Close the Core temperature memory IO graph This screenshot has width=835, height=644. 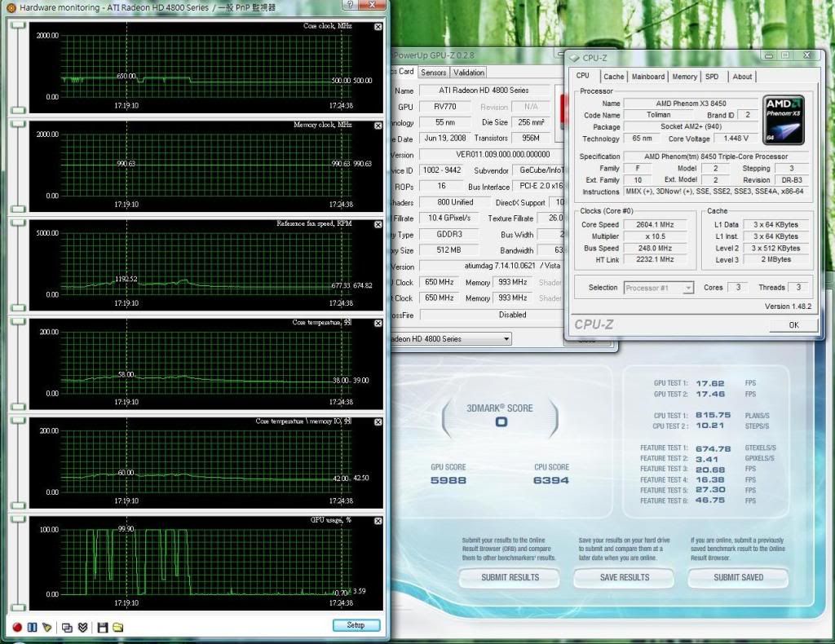pyautogui.click(x=378, y=422)
